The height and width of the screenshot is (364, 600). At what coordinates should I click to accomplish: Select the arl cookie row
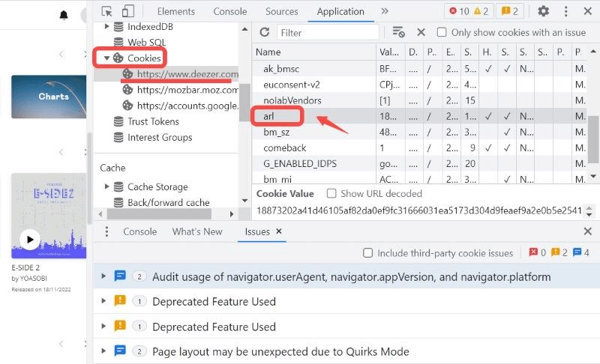pyautogui.click(x=419, y=116)
